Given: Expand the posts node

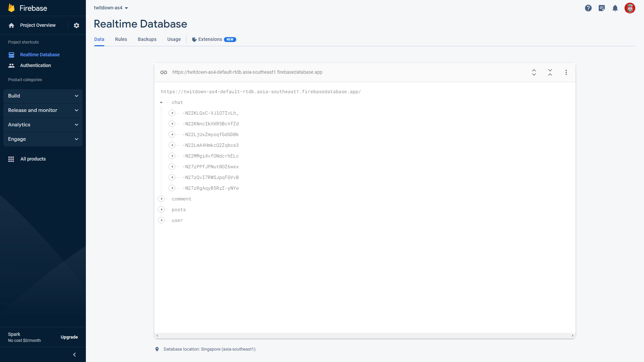Looking at the screenshot, I should (161, 209).
